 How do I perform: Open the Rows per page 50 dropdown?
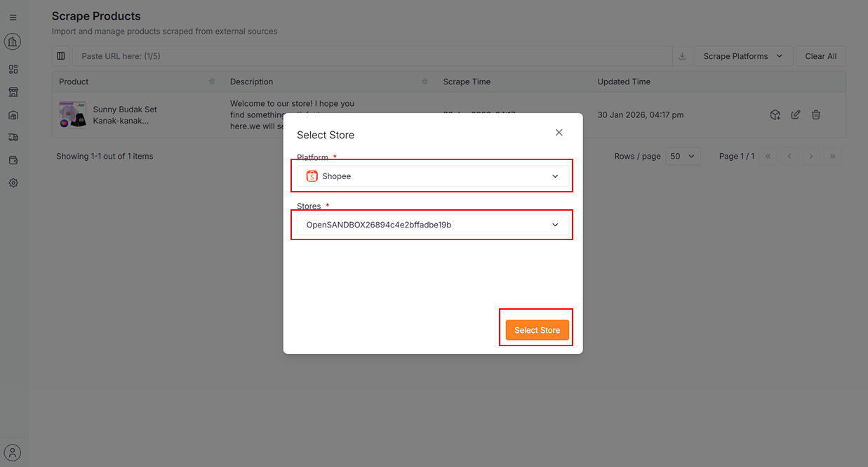(683, 157)
